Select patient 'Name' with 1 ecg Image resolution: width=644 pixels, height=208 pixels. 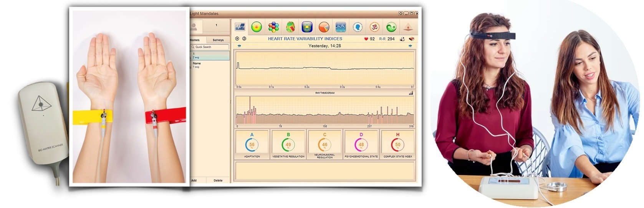tap(210, 65)
